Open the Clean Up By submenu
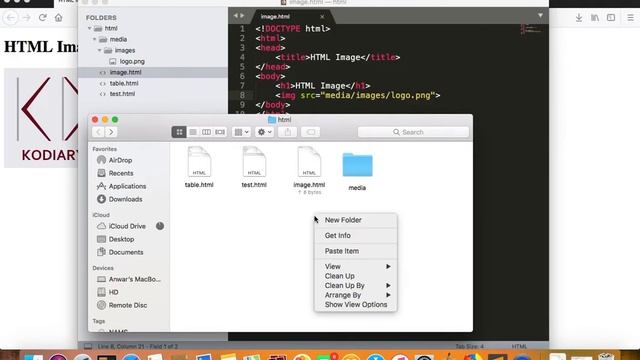This screenshot has width=640, height=360. [x=356, y=285]
